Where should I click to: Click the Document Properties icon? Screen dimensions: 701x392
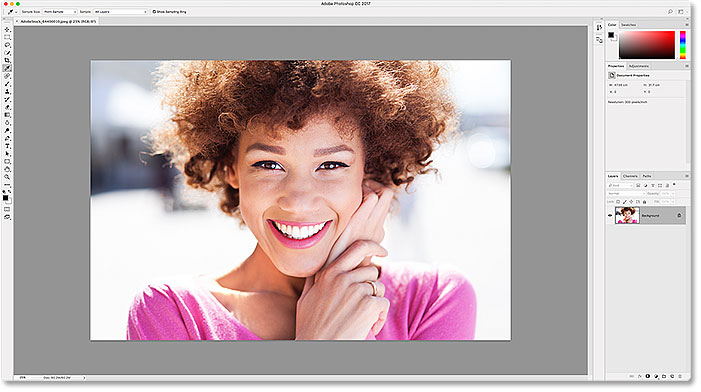612,76
